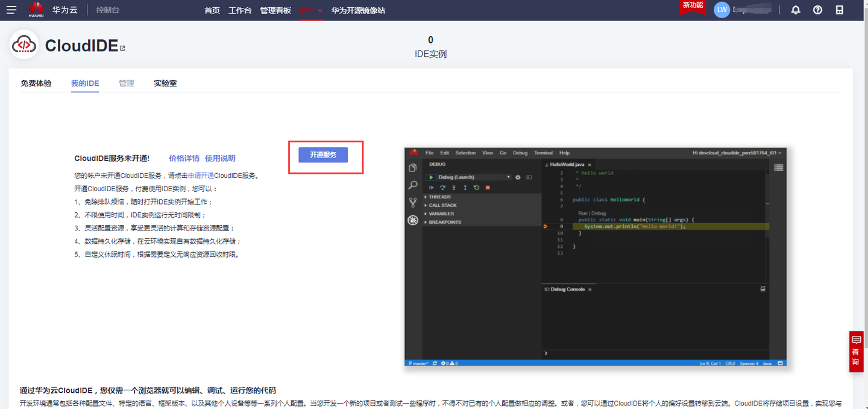Click the hamburger menu icon top left
Viewport: 868px width, 409px height.
point(11,10)
